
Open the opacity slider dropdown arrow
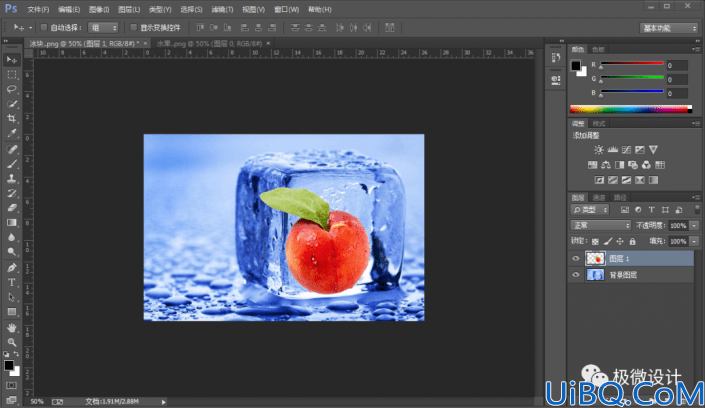click(694, 226)
